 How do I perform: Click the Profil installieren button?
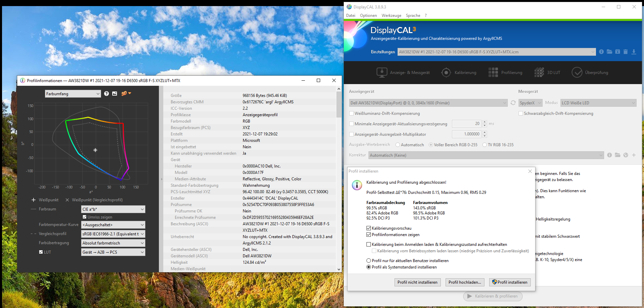coord(510,282)
